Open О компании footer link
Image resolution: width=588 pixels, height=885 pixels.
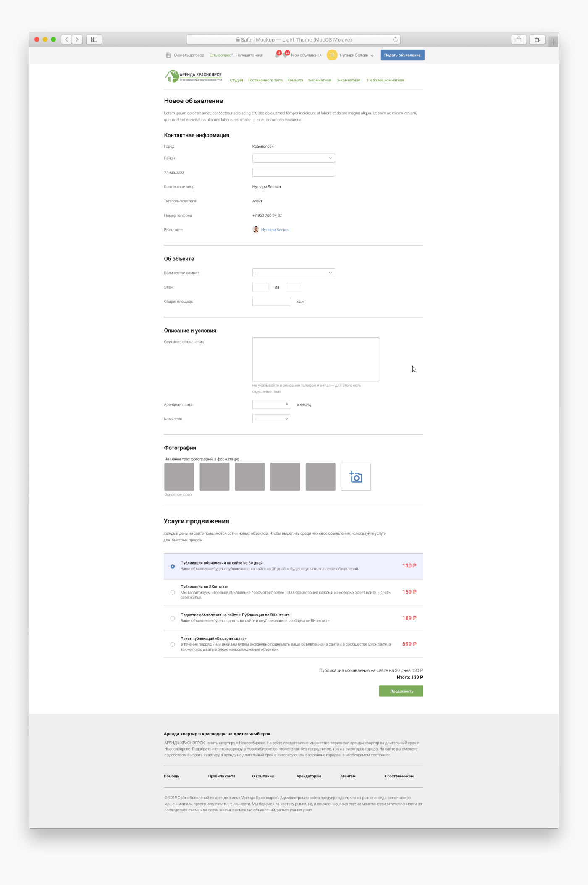tap(263, 776)
